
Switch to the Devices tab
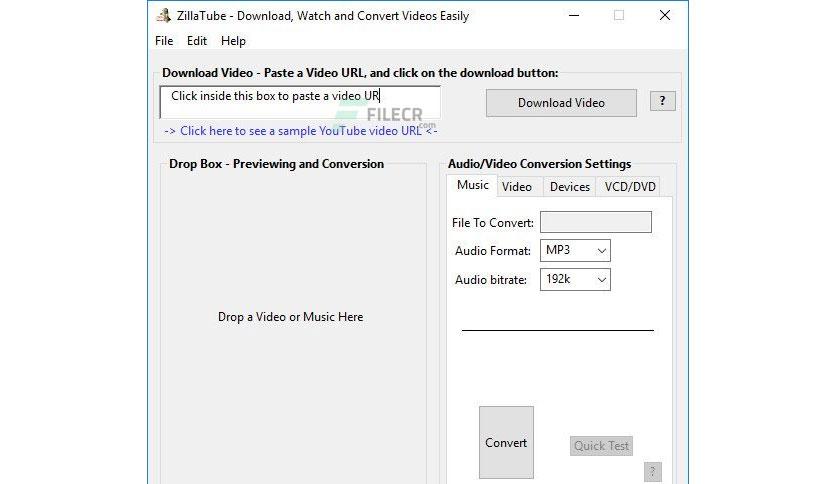tap(569, 187)
